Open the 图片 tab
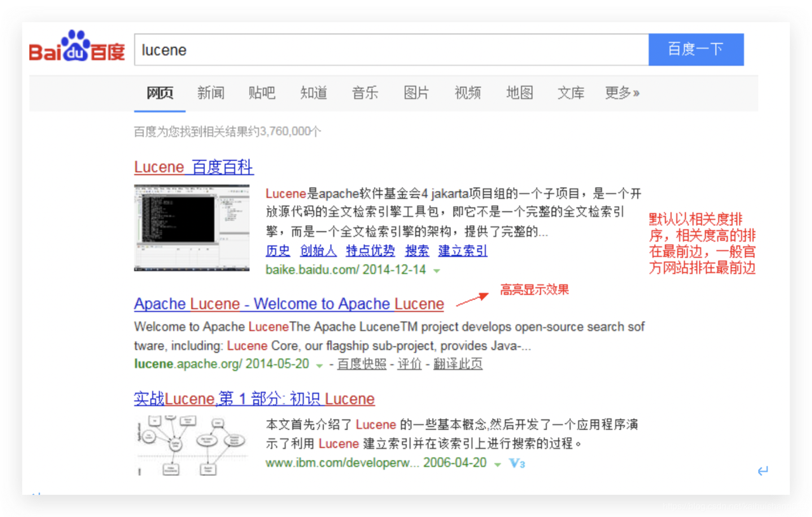Screen dimensions: 812x517 point(416,93)
